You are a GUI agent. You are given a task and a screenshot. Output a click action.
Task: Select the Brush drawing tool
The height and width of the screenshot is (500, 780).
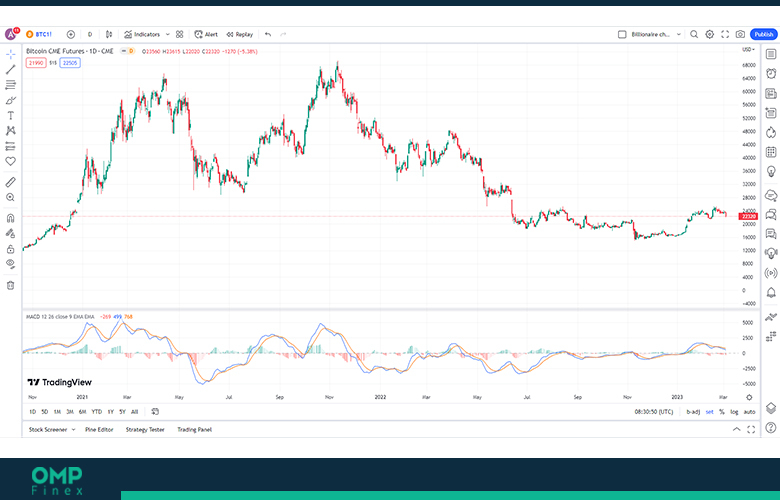coord(10,100)
